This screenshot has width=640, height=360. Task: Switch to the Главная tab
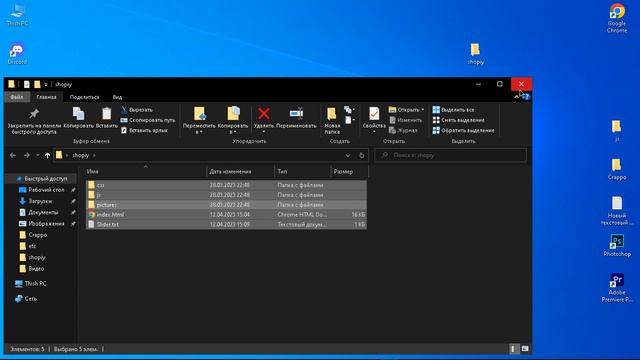tap(47, 97)
